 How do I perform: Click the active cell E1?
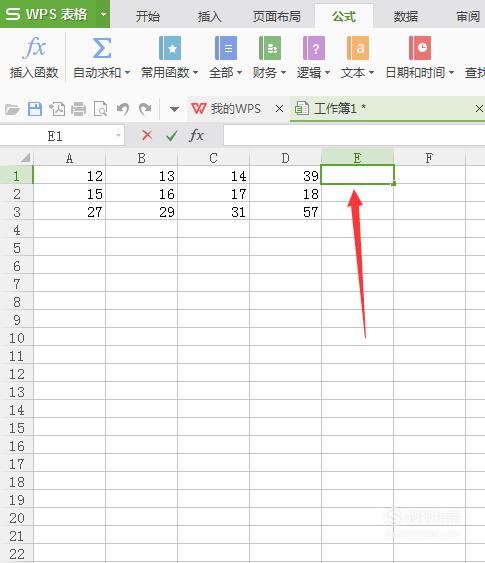pos(357,175)
